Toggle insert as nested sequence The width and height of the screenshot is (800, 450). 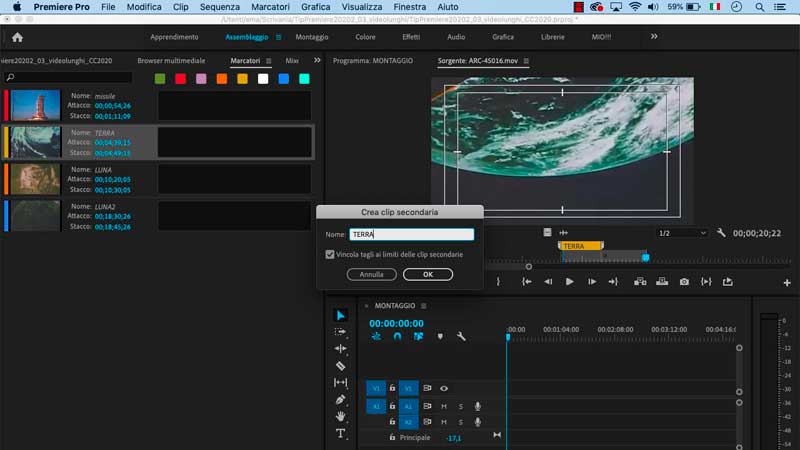376,336
